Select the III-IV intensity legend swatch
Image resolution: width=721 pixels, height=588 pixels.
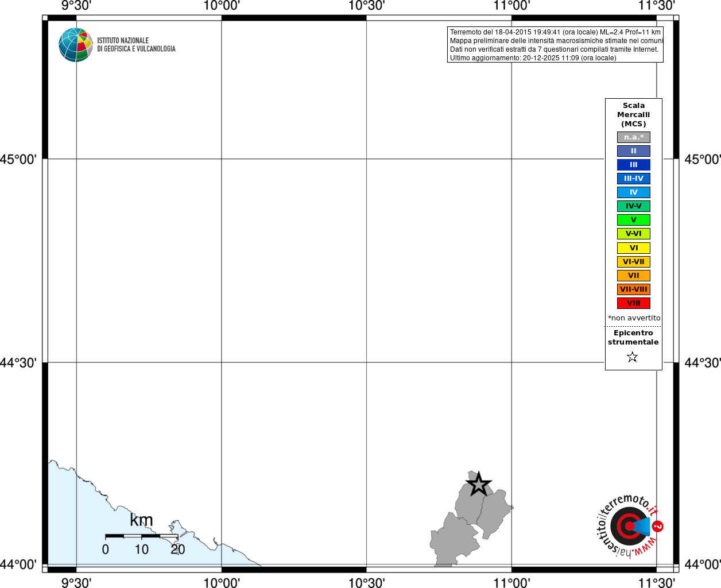(634, 179)
